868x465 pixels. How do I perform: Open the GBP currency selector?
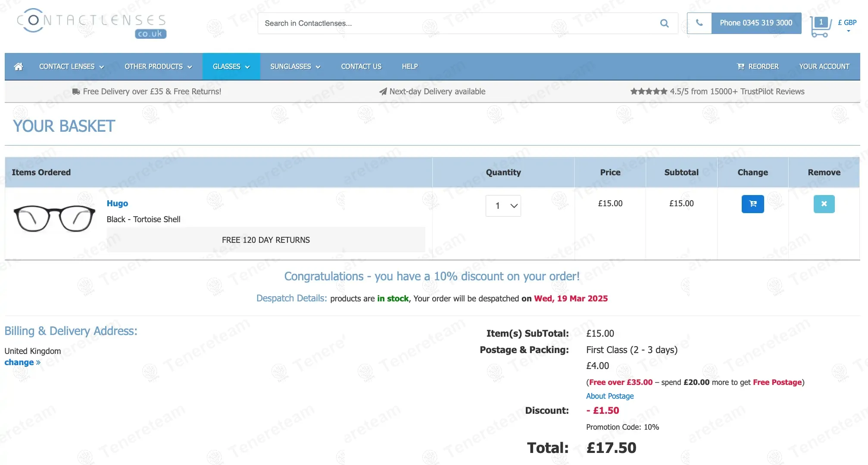847,25
